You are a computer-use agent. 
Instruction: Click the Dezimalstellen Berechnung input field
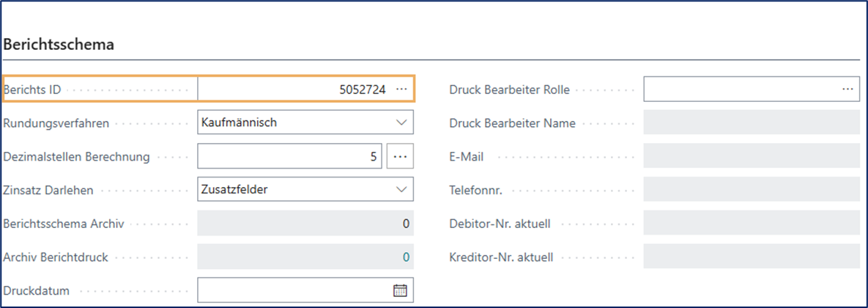289,156
